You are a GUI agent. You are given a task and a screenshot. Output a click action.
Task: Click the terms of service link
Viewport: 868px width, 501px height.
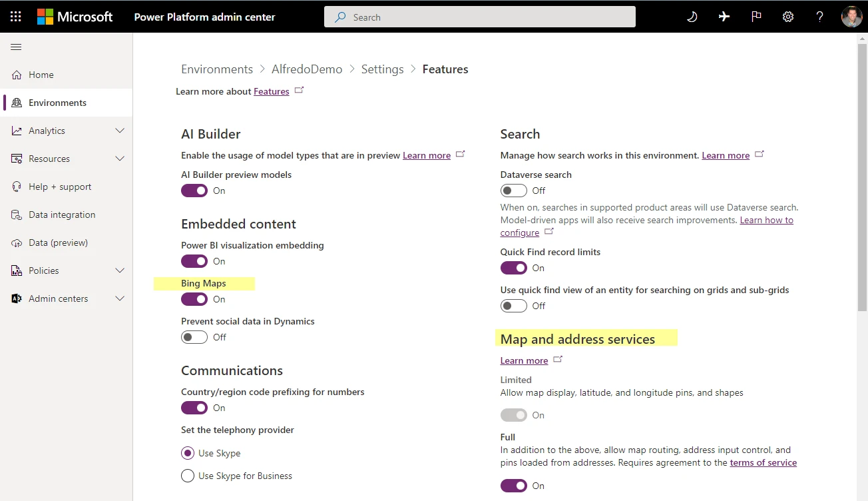click(763, 462)
